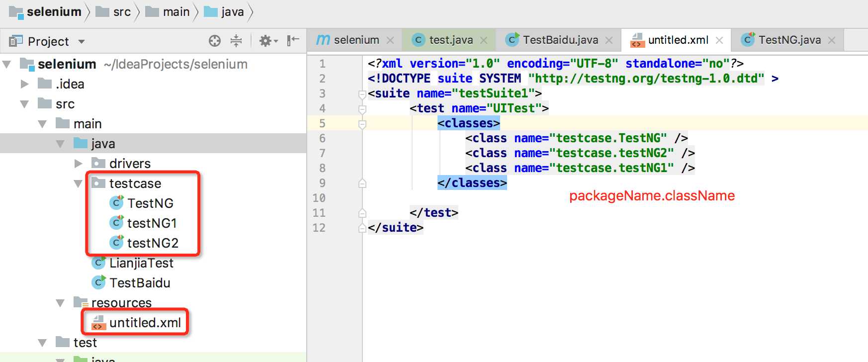Image resolution: width=868 pixels, height=362 pixels.
Task: Select the .idea folder
Action: coord(70,84)
